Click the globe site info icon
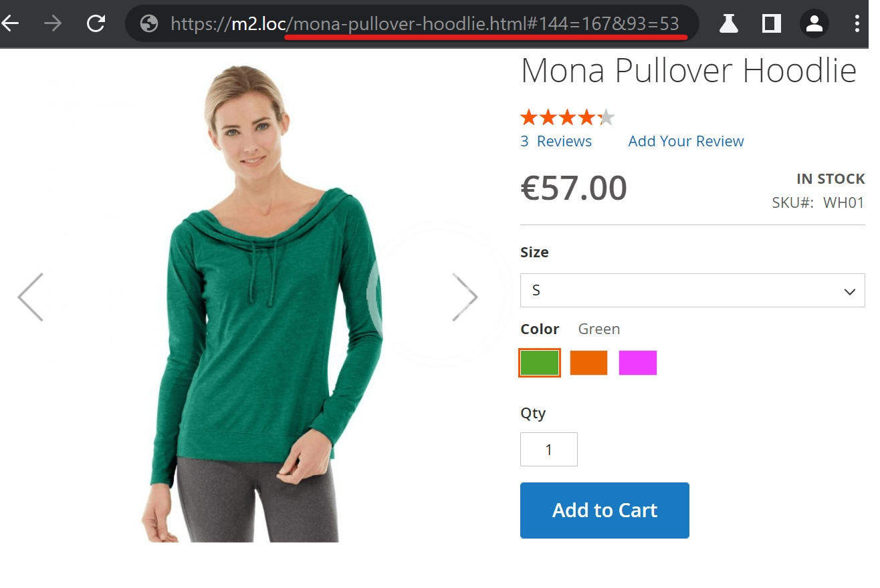 [x=149, y=24]
